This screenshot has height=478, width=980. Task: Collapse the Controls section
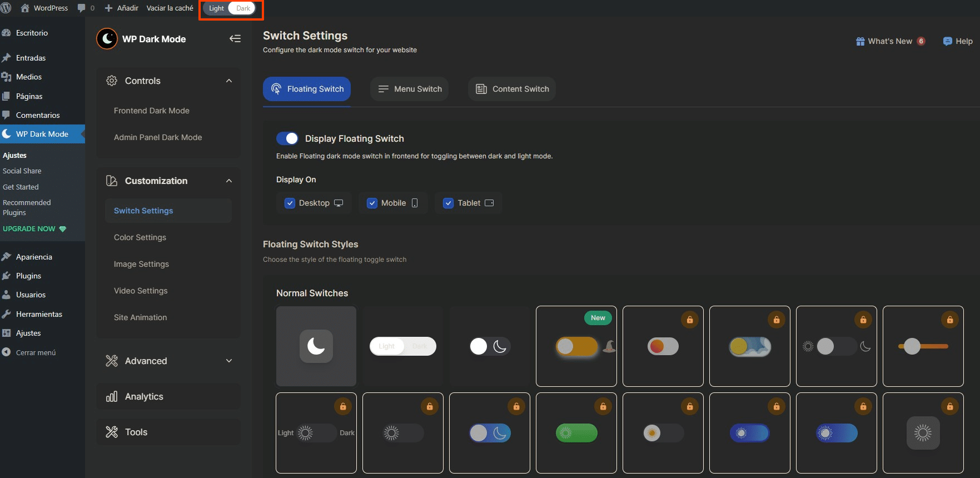pos(228,81)
